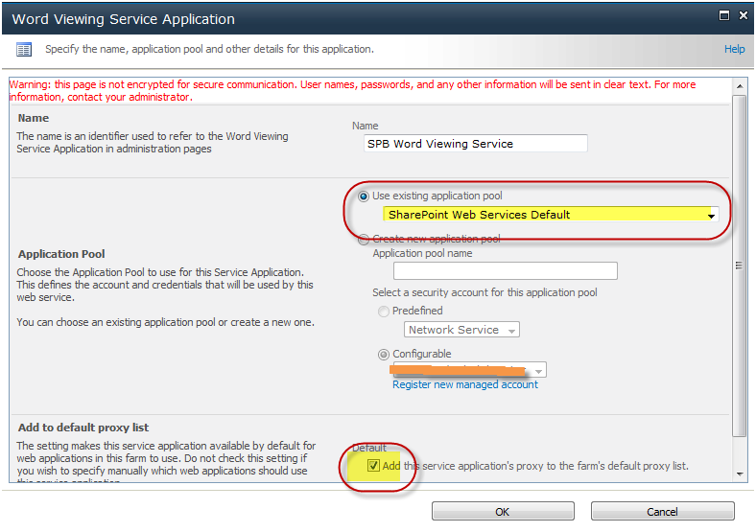756x532 pixels.
Task: Close the Word Viewing Service dialog
Action: 743,15
